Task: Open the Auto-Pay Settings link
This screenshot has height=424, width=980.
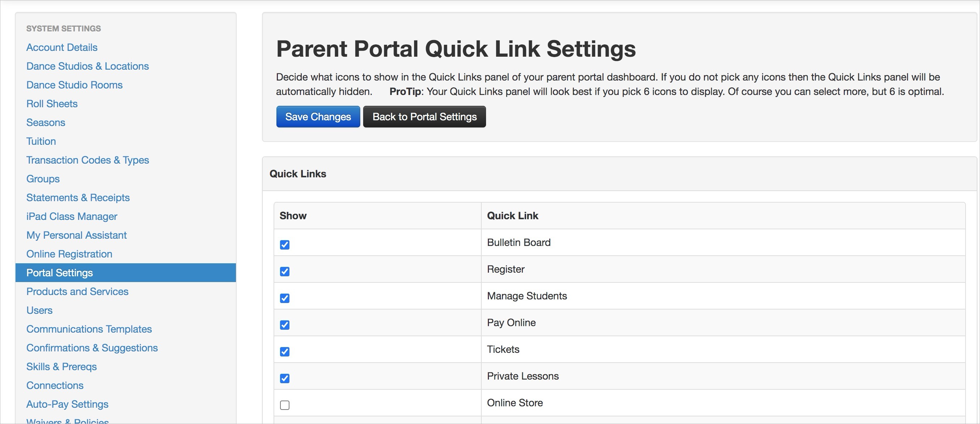Action: [67, 404]
